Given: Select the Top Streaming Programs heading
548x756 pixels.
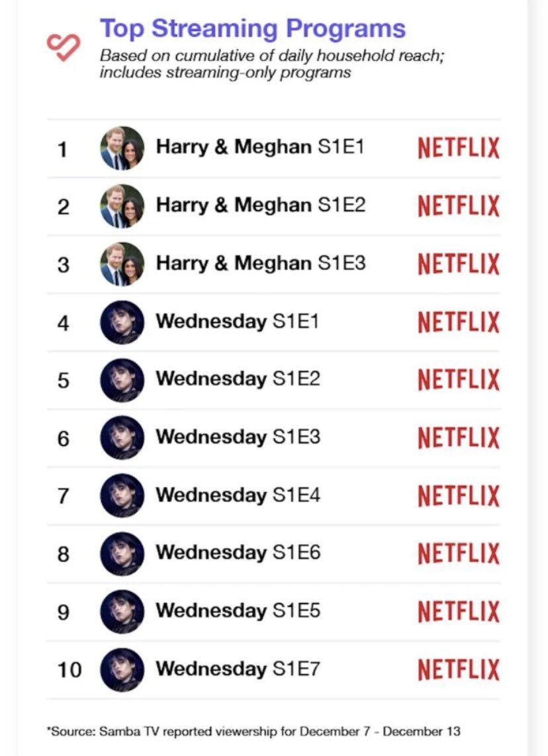Looking at the screenshot, I should pyautogui.click(x=252, y=28).
